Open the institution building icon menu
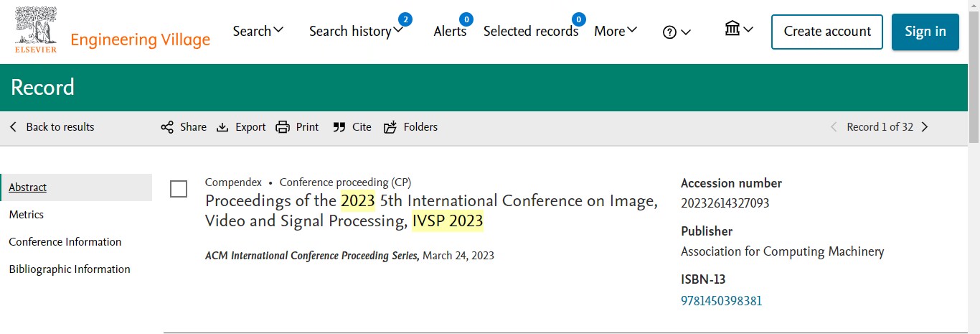Screen dimensions: 980x334 (739, 29)
